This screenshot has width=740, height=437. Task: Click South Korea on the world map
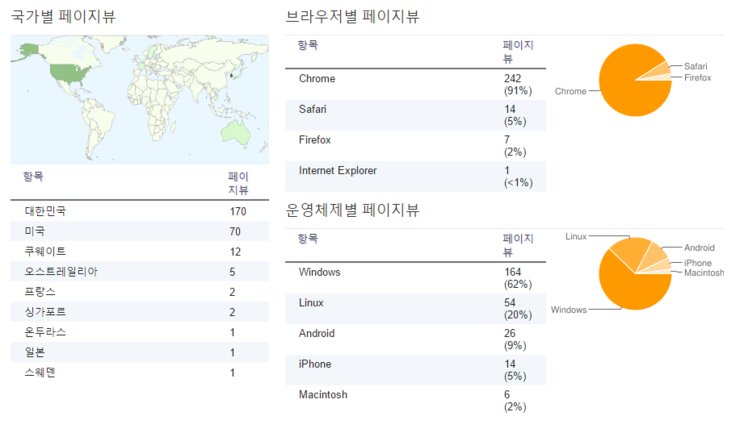pos(232,75)
